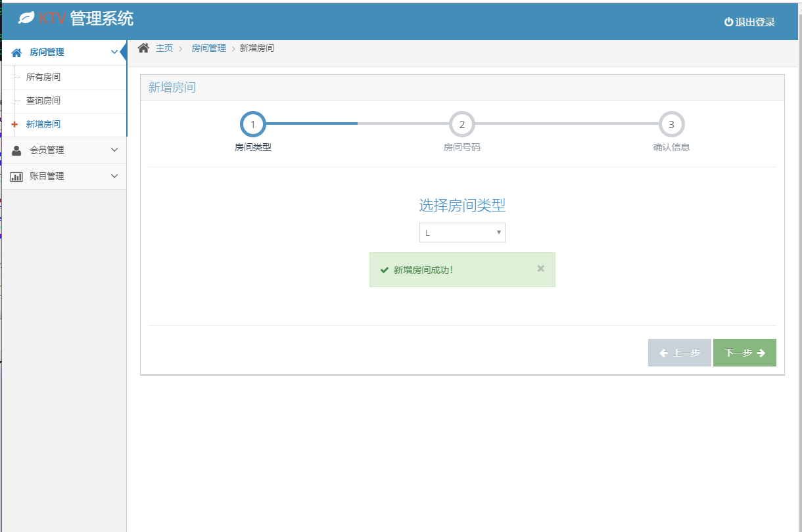Viewport: 802px width, 532px height.
Task: Dismiss the 新增房间成功 alert
Action: (x=540, y=268)
